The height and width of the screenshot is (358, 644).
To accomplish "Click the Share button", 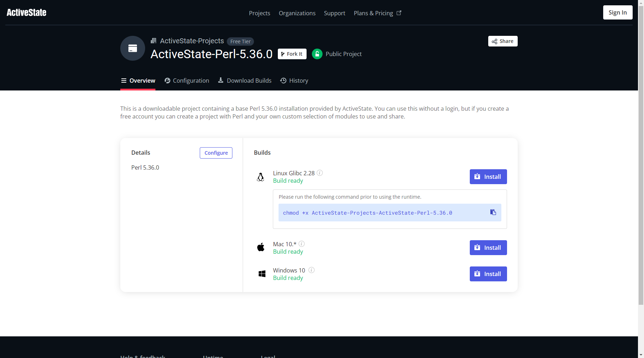I will 503,41.
